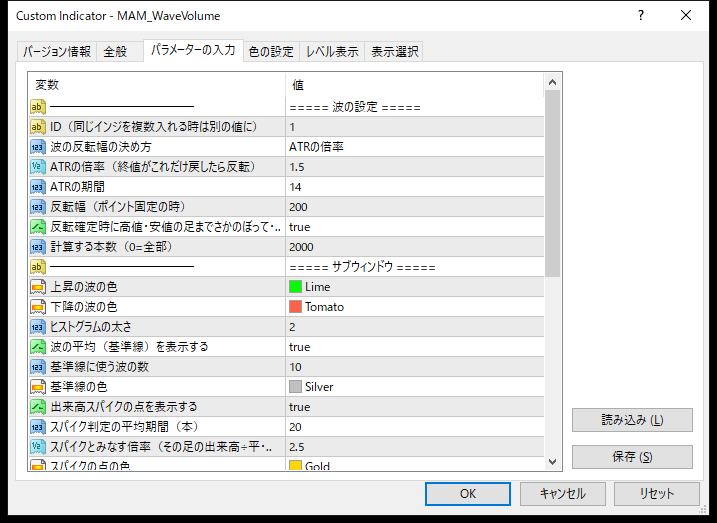717x523 pixels.
Task: Click the 計算する本数 value 2000
Action: click(415, 247)
